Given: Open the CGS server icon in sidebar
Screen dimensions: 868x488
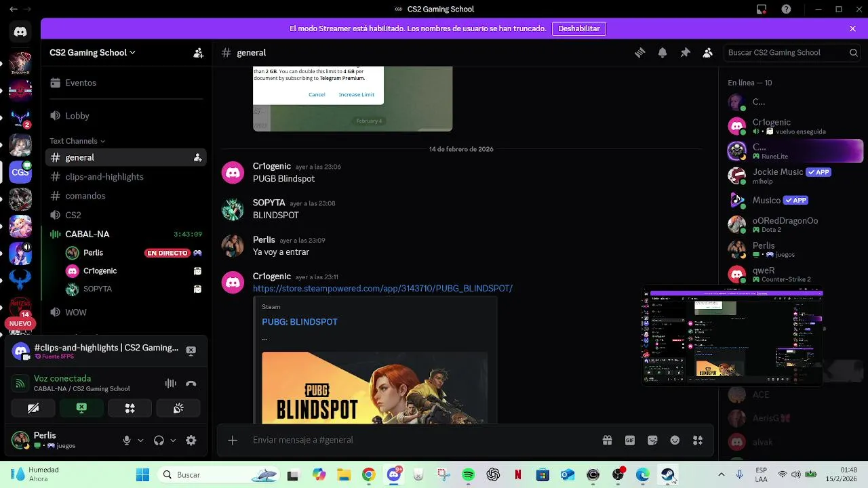Looking at the screenshot, I should coord(20,172).
